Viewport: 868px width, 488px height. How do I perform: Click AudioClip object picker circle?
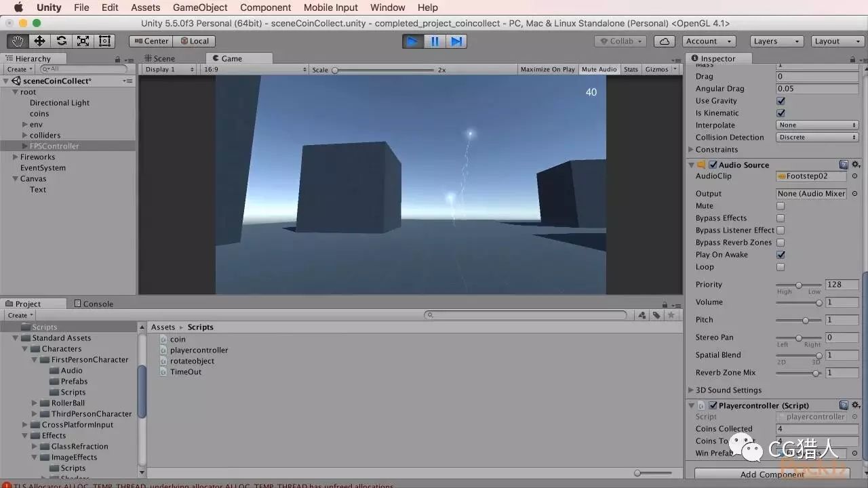pyautogui.click(x=854, y=176)
